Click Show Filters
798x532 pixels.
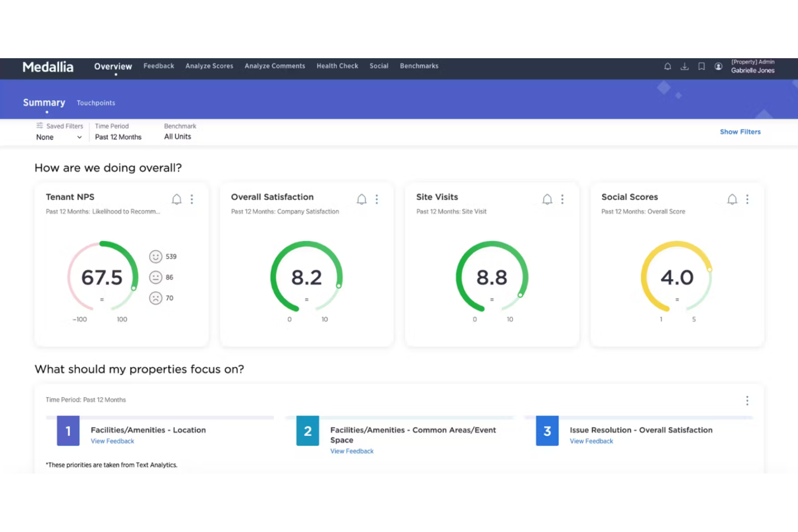(x=740, y=132)
